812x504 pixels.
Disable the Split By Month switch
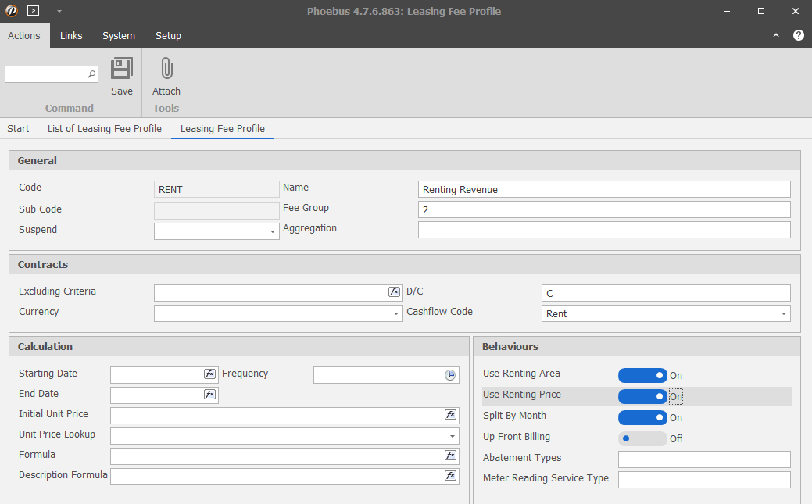click(642, 418)
